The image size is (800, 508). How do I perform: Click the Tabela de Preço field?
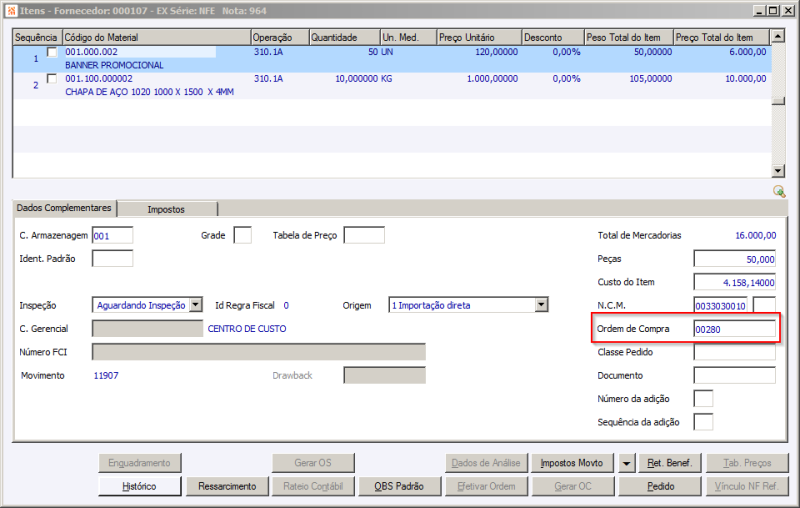(x=364, y=236)
